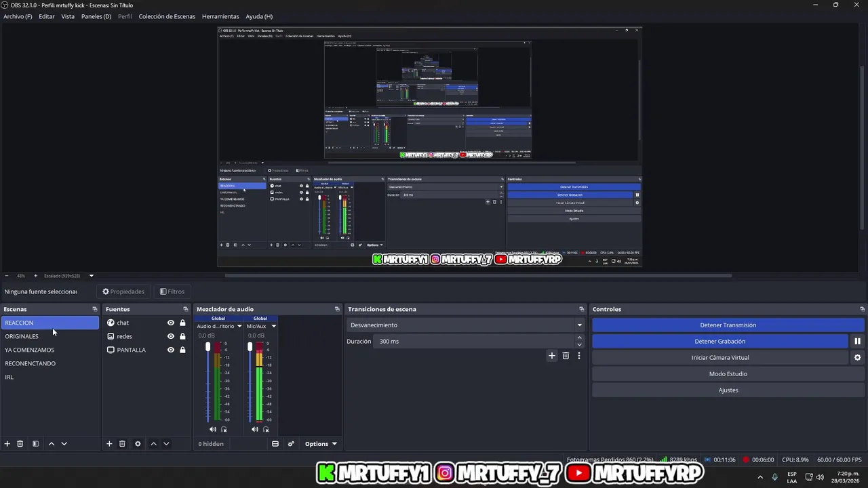The image size is (868, 488).
Task: Open the Editar menu
Action: 47,16
